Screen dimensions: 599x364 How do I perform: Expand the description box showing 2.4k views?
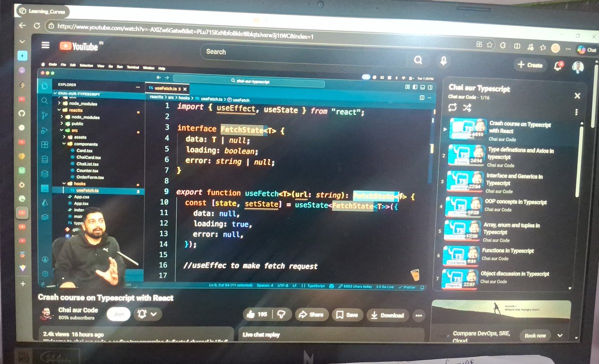pos(136,334)
